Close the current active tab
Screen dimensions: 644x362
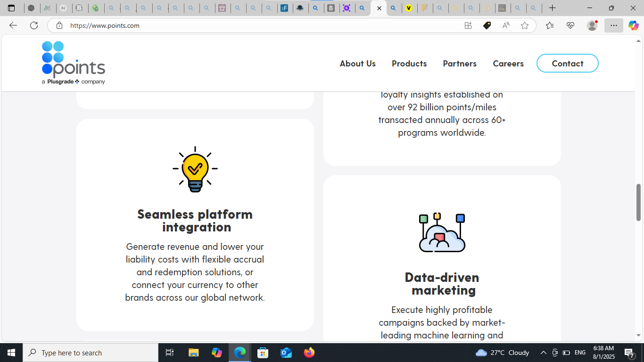[379, 8]
